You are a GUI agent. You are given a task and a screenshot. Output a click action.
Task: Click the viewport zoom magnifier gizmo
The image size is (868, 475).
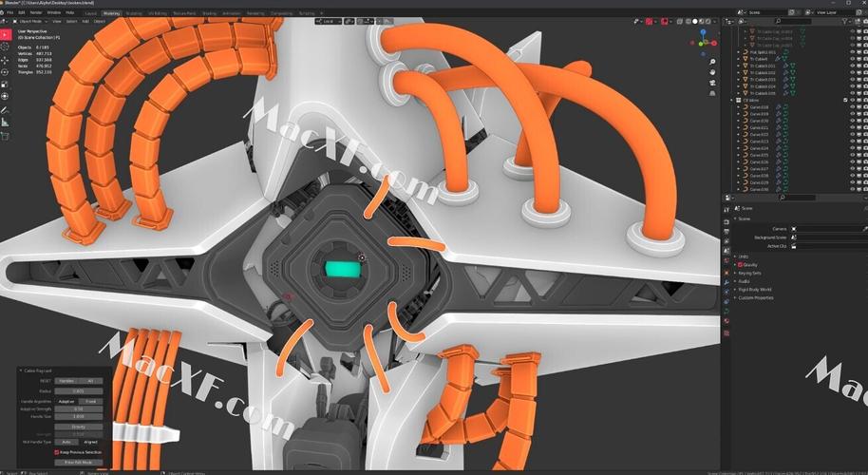pyautogui.click(x=712, y=62)
